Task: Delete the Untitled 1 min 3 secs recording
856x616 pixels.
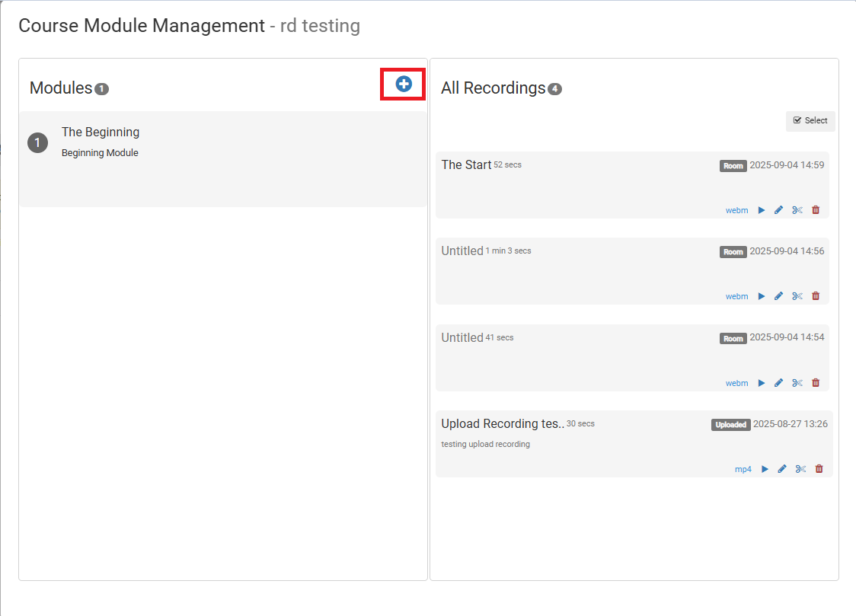Action: coord(816,295)
